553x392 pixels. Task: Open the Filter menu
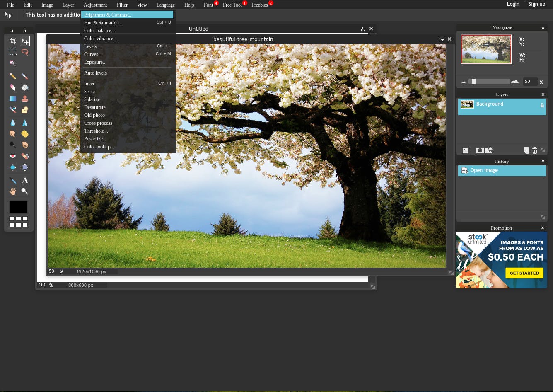[x=122, y=5]
